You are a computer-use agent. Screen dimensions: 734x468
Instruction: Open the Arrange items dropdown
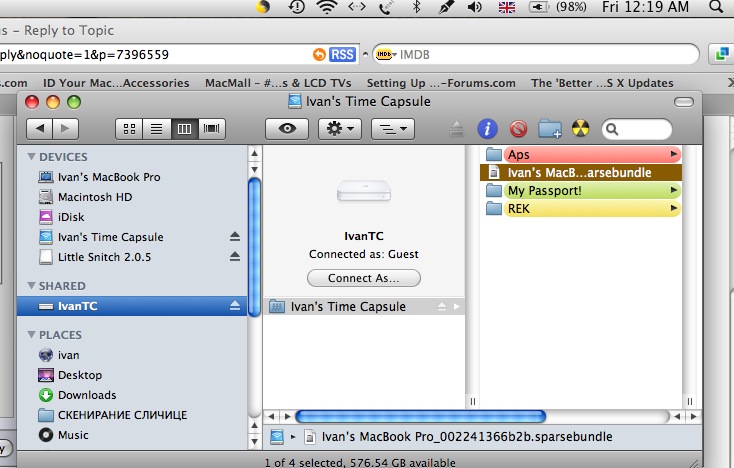tap(393, 129)
